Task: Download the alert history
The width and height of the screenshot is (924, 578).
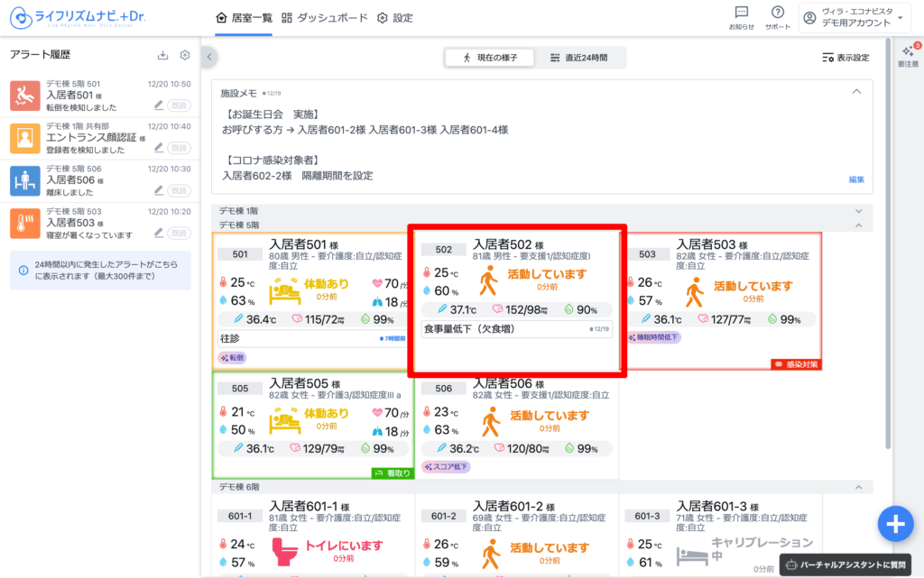Action: click(162, 56)
